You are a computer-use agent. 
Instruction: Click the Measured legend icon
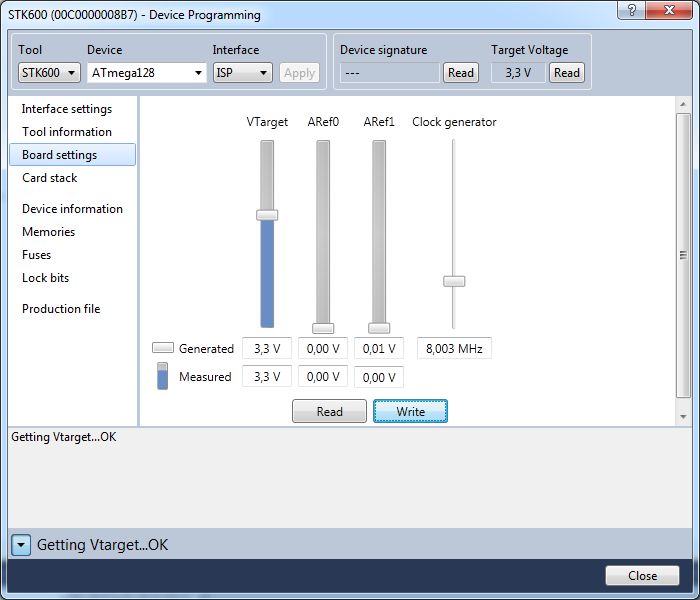click(162, 376)
